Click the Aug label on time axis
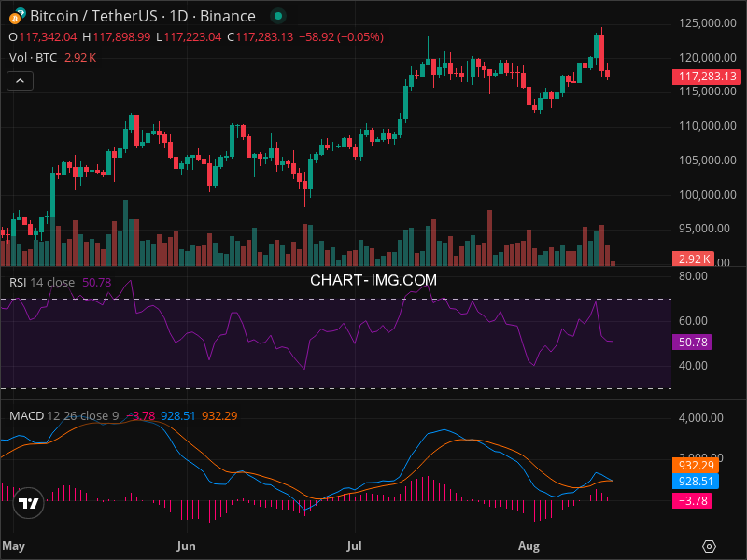The height and width of the screenshot is (560, 747). click(529, 546)
